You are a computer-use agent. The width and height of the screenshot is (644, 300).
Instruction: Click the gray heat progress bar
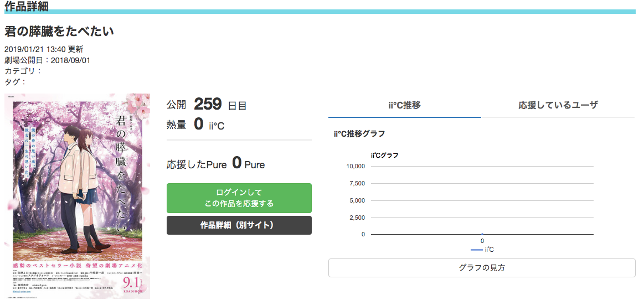point(239,140)
